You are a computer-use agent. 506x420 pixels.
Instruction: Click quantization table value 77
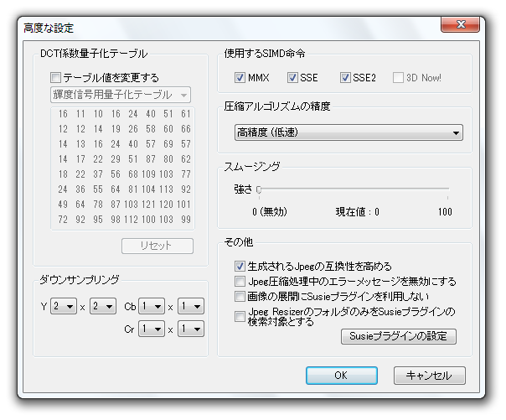click(186, 174)
